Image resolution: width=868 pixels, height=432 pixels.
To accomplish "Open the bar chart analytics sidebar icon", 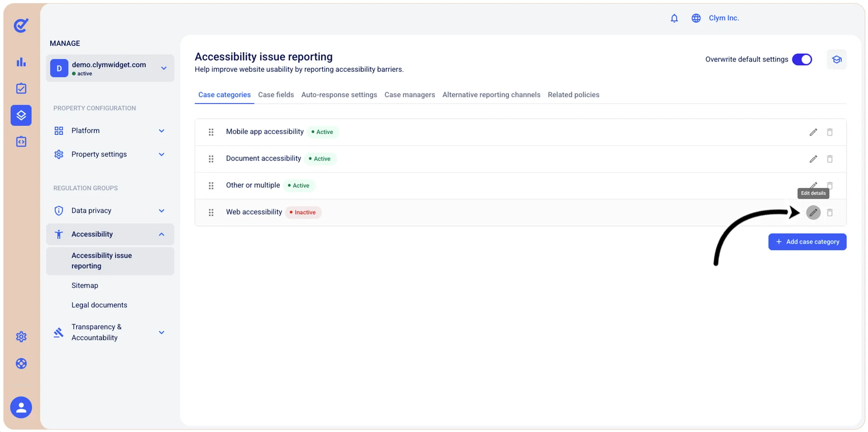I will tap(21, 62).
